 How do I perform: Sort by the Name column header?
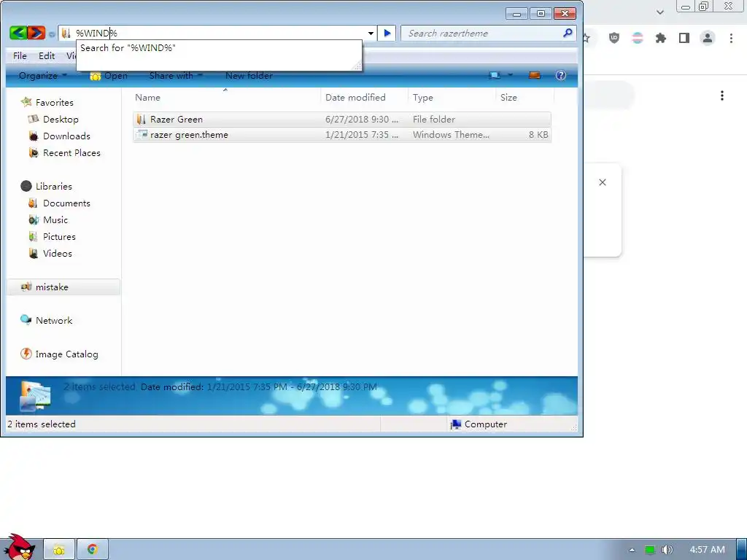(227, 97)
